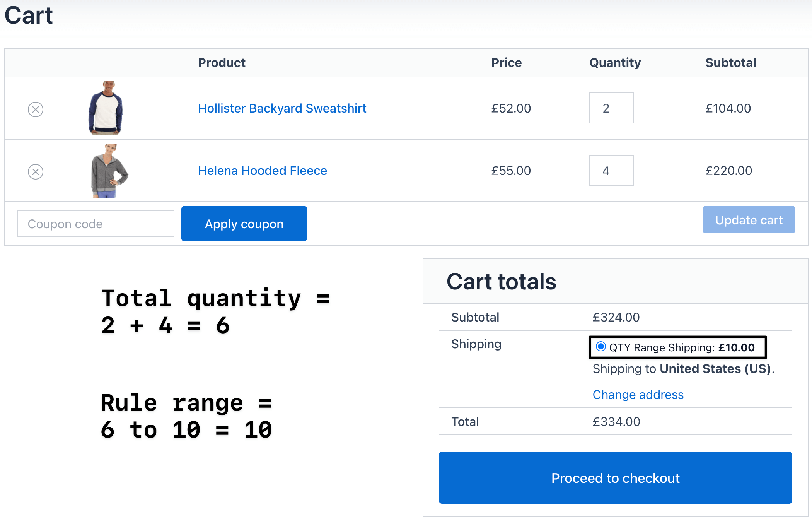
Task: Click the Product column header
Action: pos(222,63)
